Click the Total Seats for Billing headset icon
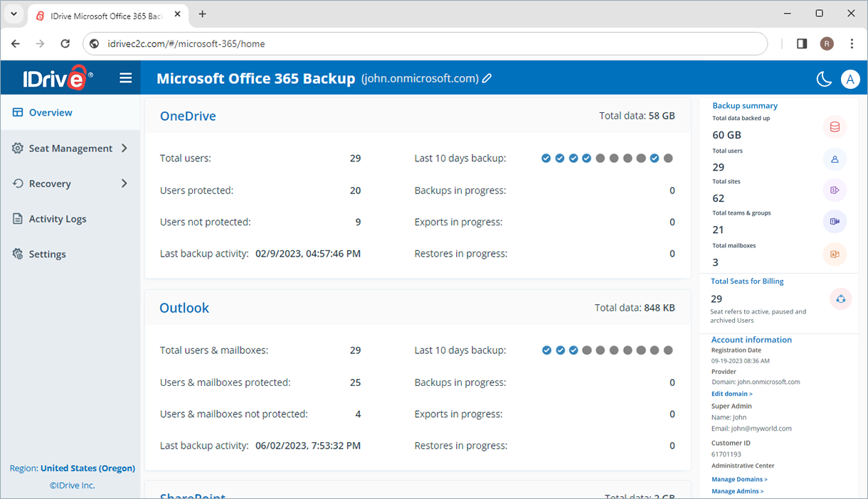868x499 pixels. coord(840,299)
